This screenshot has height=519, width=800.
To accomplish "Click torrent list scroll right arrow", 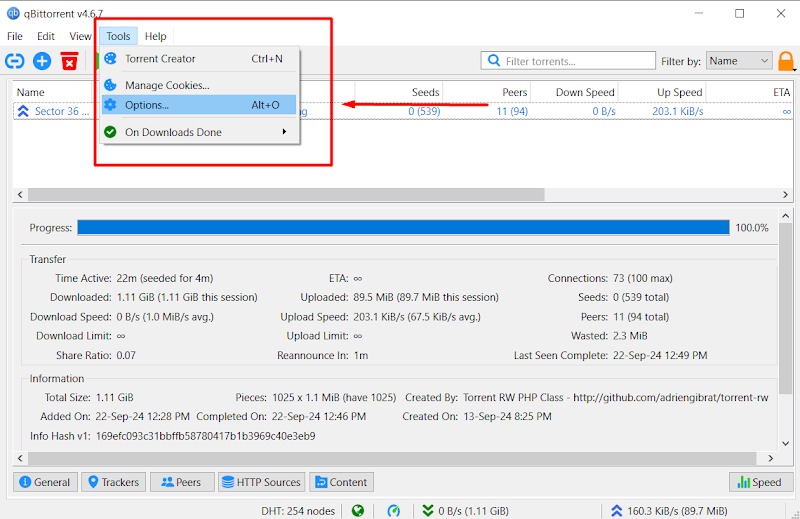I will click(x=785, y=194).
